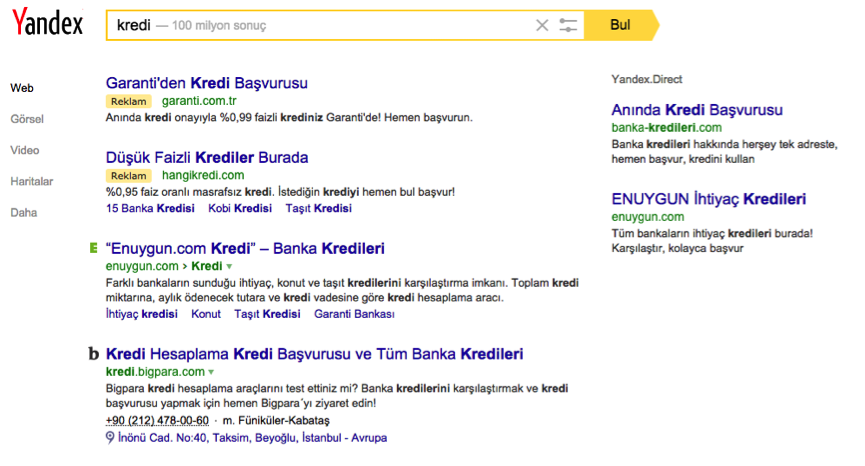Image resolution: width=865 pixels, height=466 pixels.
Task: Click hangikredi description %0,95 faiz oranlı
Action: [x=280, y=192]
